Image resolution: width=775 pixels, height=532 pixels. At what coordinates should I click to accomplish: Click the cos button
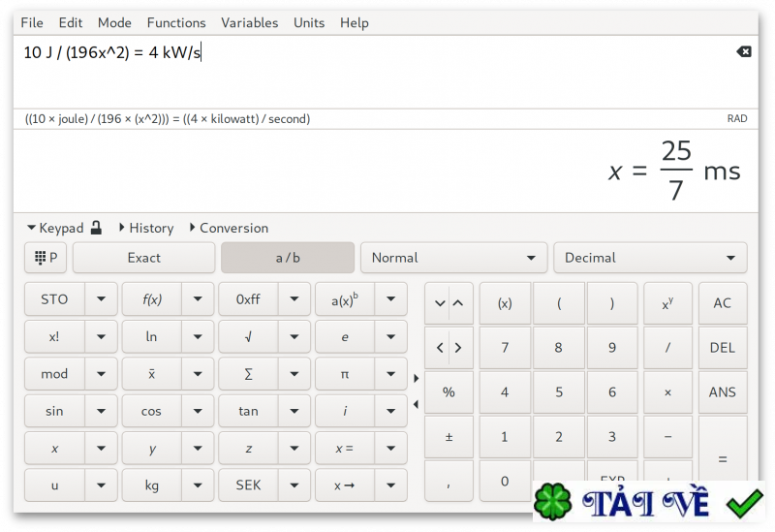pyautogui.click(x=152, y=411)
